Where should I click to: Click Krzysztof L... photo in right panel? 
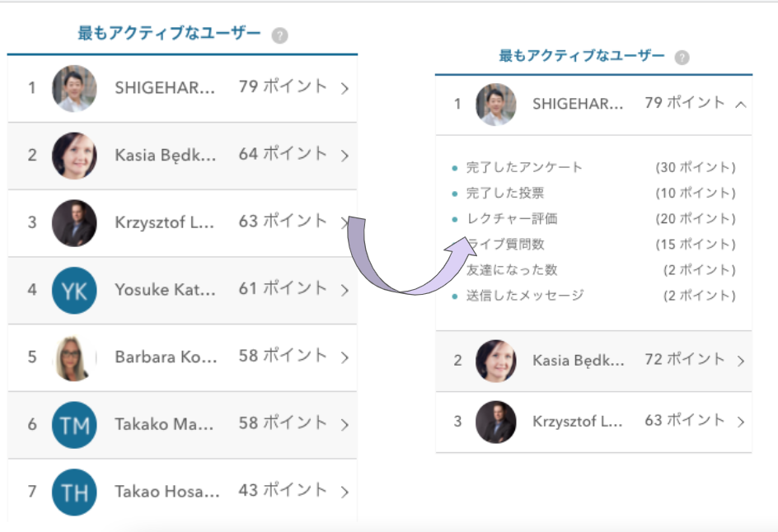[496, 422]
